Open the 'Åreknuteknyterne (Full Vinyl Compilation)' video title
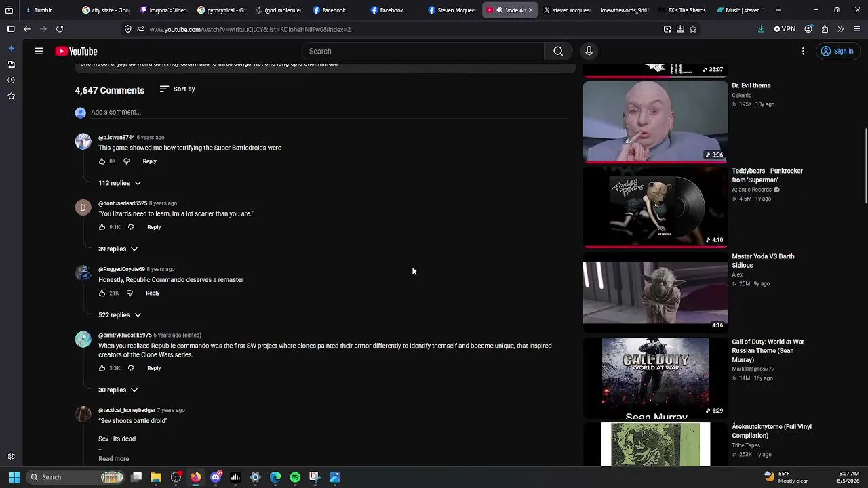This screenshot has height=488, width=868. pos(772,431)
